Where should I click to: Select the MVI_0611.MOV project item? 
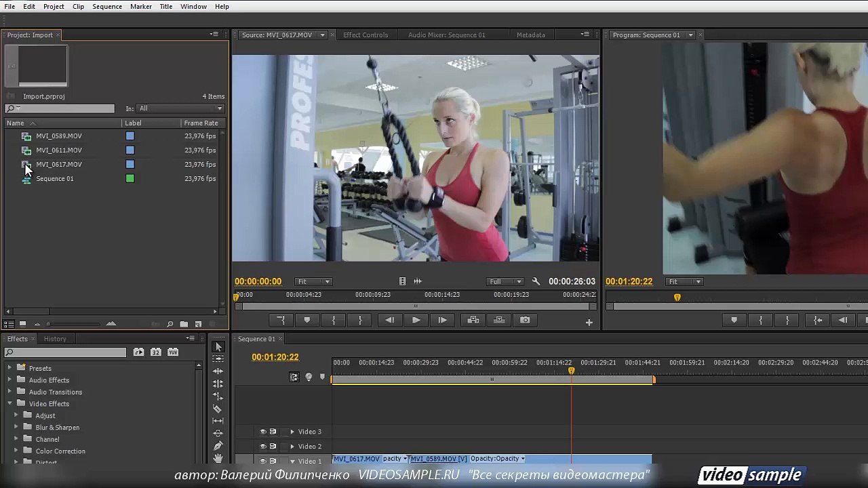(x=59, y=150)
